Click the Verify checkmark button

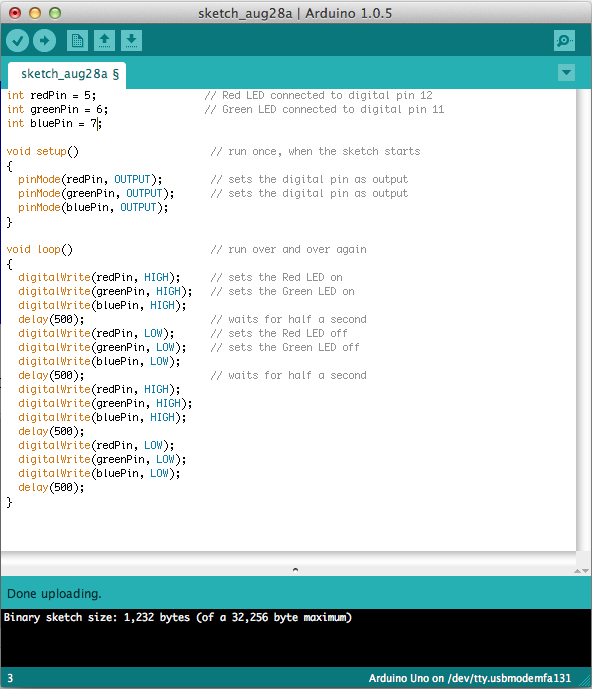tap(18, 41)
